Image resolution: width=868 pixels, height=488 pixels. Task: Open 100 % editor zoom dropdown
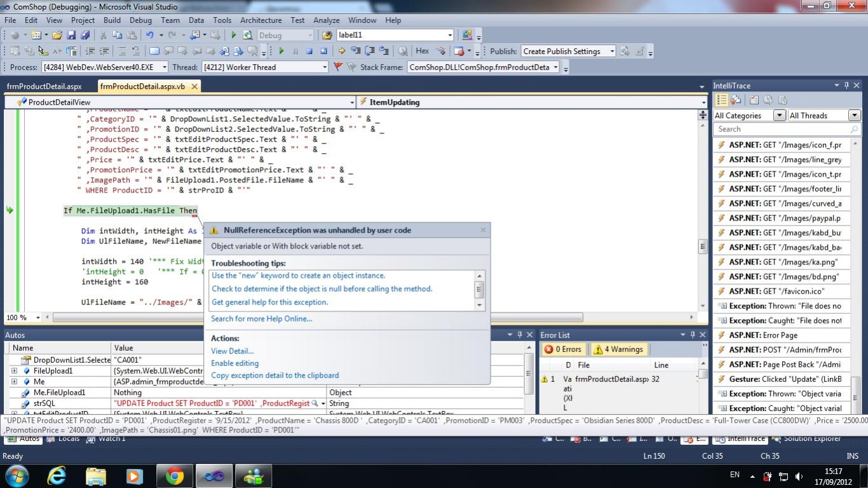click(x=37, y=318)
